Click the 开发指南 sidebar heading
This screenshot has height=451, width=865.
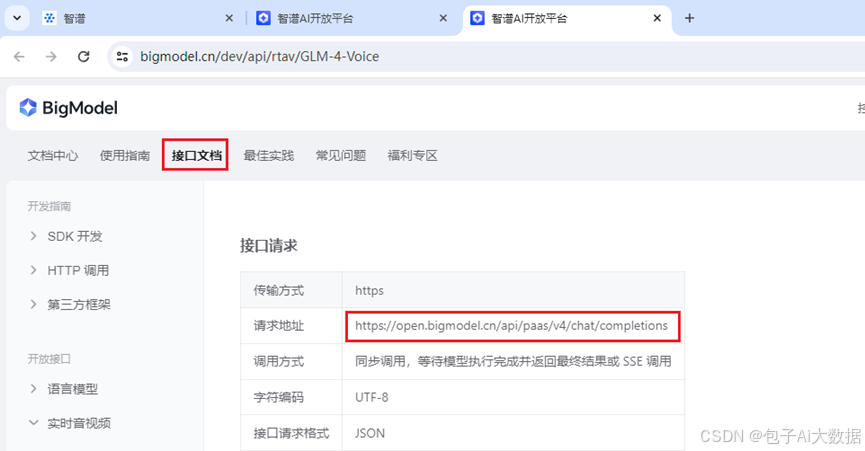coord(49,206)
